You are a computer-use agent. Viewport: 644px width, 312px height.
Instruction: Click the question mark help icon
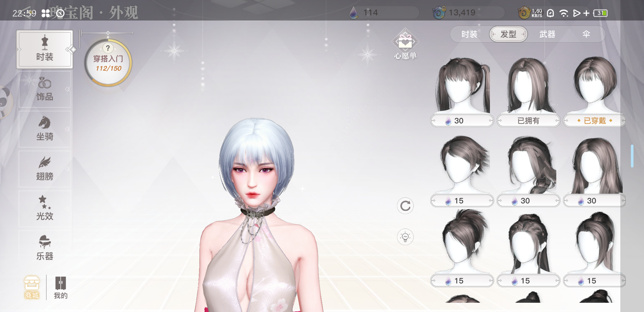[108, 48]
